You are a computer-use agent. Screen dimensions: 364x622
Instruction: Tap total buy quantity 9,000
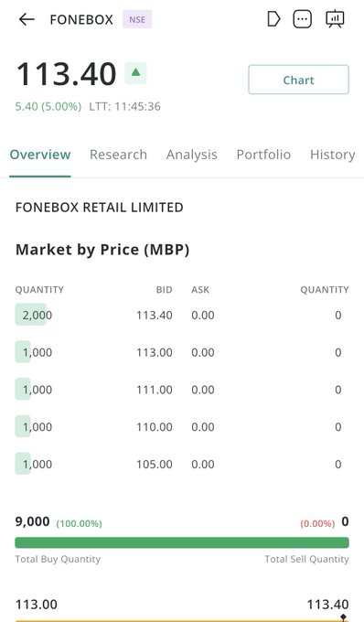coord(33,521)
